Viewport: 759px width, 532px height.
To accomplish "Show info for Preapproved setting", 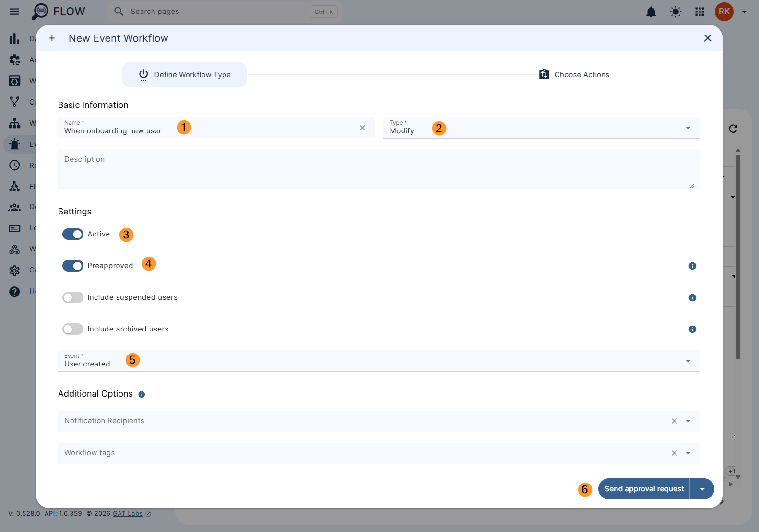I will [692, 266].
